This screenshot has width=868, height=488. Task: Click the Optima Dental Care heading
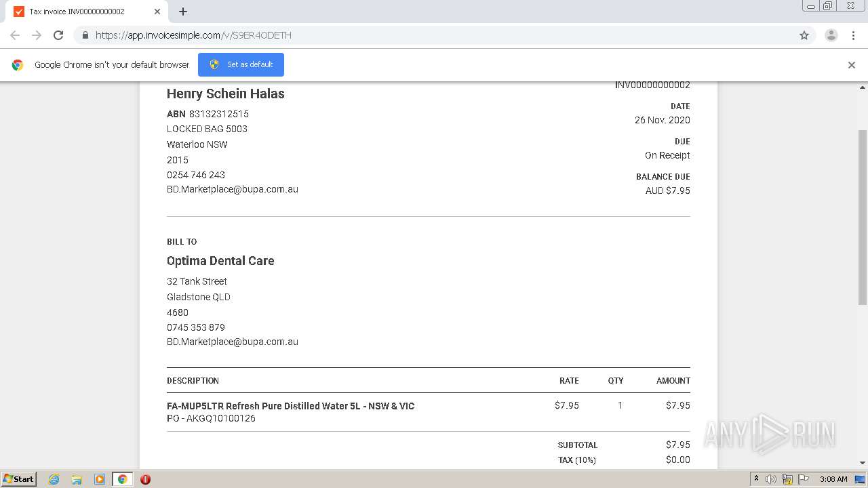(220, 261)
